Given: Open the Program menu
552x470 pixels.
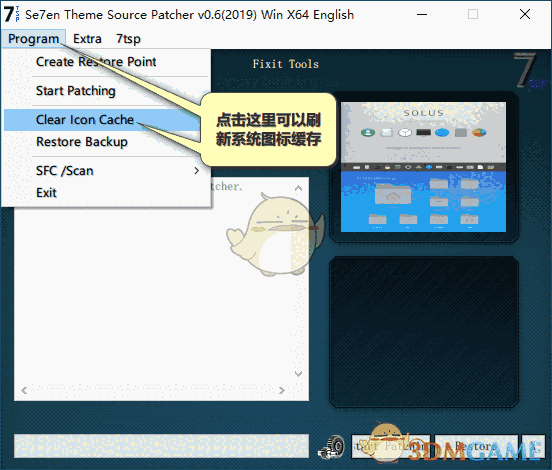Looking at the screenshot, I should pos(33,39).
